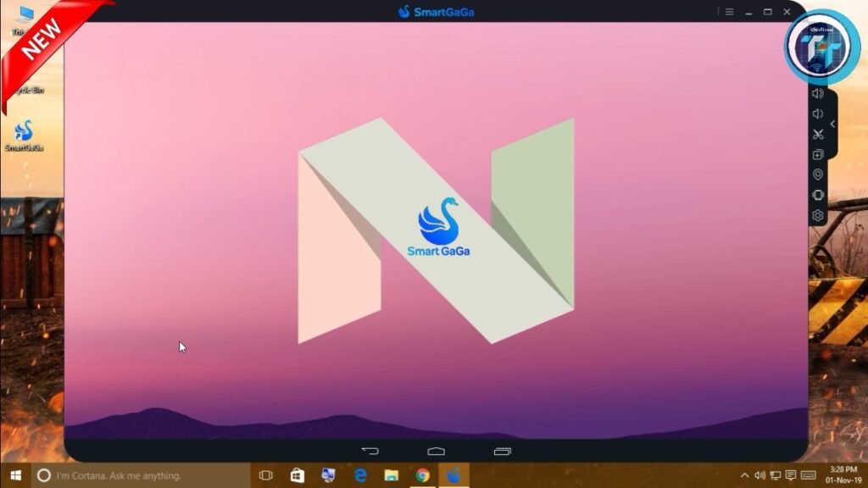
Task: Click the volume down icon in SmartGaGa sidebar
Action: pyautogui.click(x=818, y=114)
